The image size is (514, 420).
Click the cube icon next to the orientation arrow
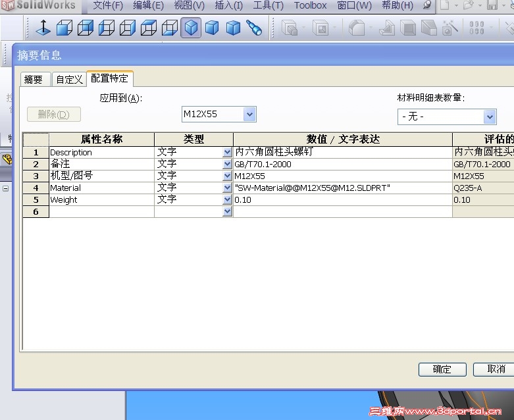point(64,28)
